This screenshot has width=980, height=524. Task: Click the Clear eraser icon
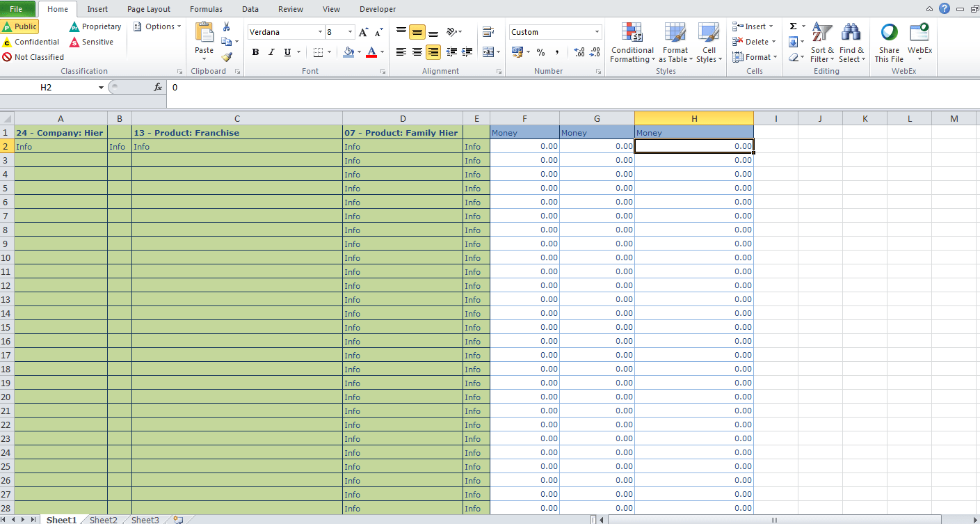tap(793, 57)
